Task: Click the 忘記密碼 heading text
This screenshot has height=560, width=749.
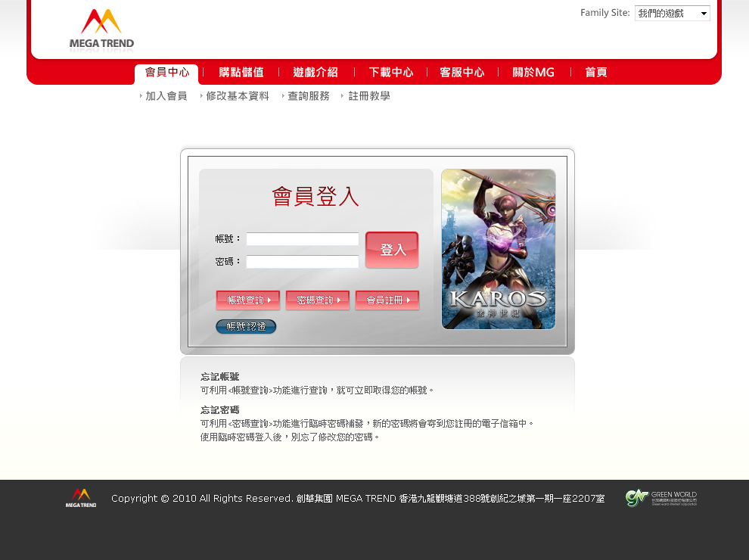Action: 219,410
